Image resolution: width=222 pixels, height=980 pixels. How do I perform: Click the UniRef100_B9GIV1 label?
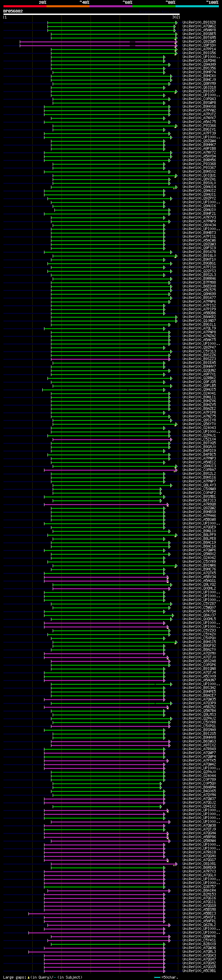(199, 130)
